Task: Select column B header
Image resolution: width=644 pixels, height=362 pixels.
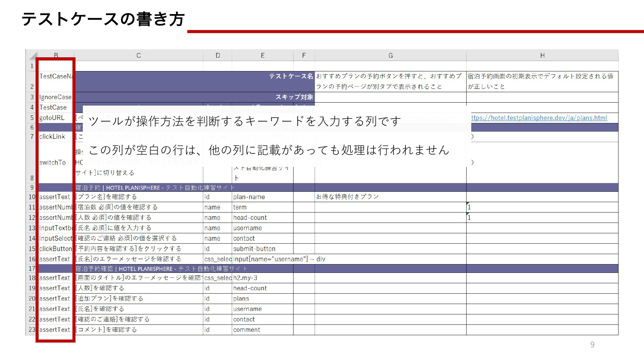Action: point(56,56)
